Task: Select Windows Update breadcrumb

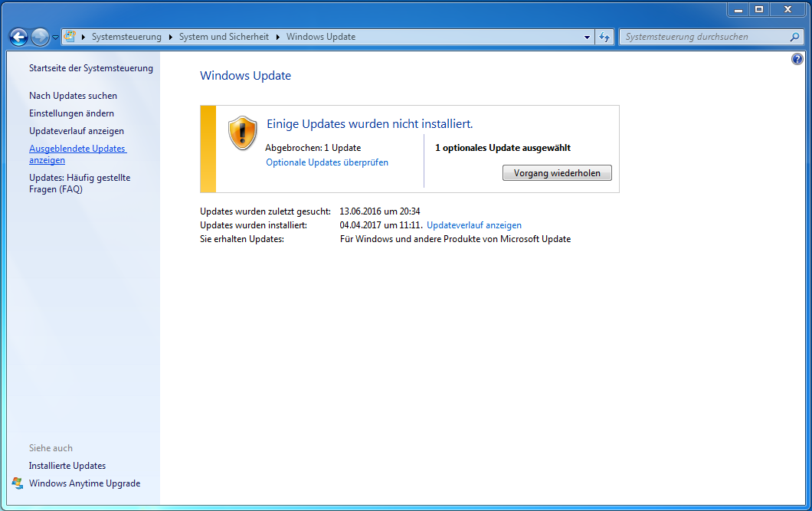Action: (321, 37)
